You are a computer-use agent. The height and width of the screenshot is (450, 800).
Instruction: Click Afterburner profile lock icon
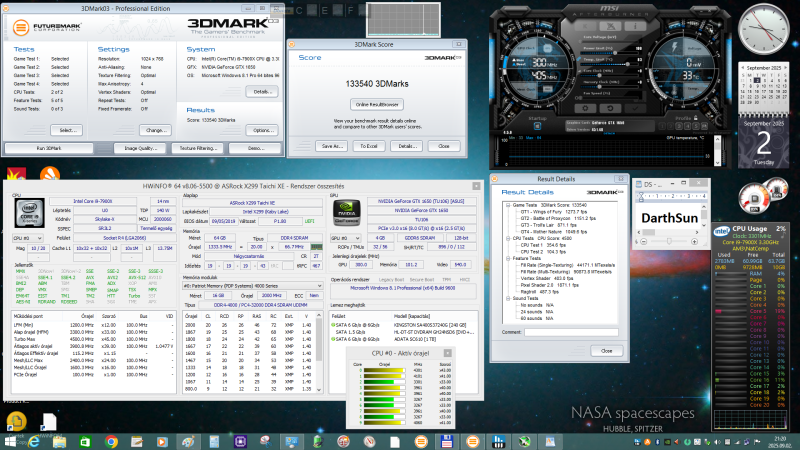pos(695,118)
